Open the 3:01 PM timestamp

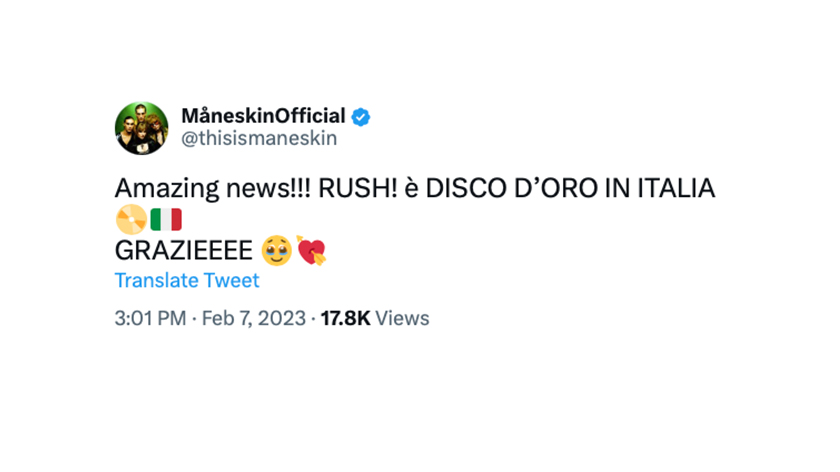pos(151,318)
